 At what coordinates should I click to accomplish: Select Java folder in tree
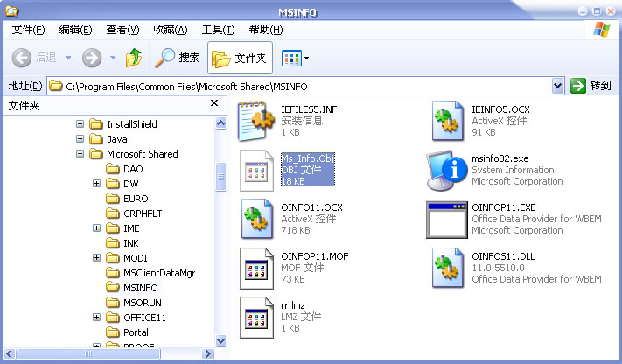pyautogui.click(x=108, y=139)
